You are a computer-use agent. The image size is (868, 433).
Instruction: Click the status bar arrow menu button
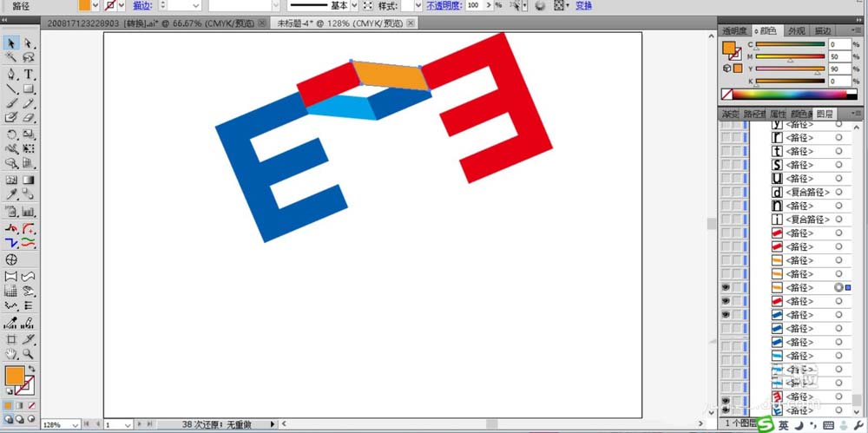click(x=272, y=424)
